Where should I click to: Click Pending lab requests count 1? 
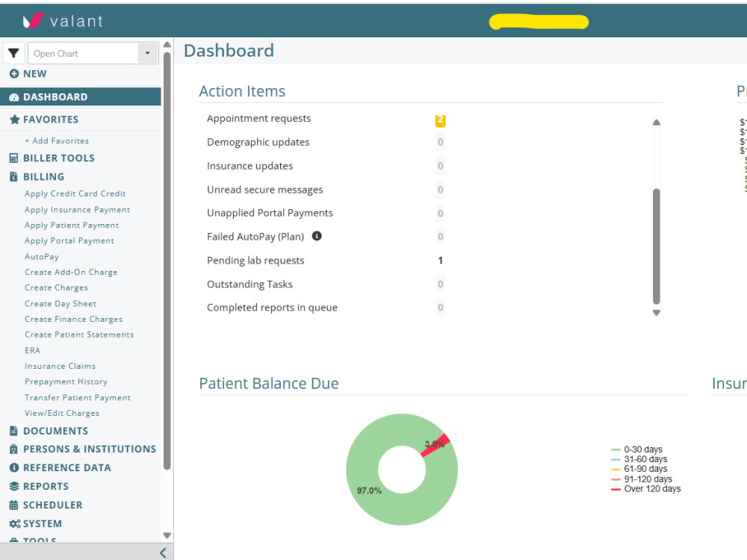pyautogui.click(x=440, y=261)
